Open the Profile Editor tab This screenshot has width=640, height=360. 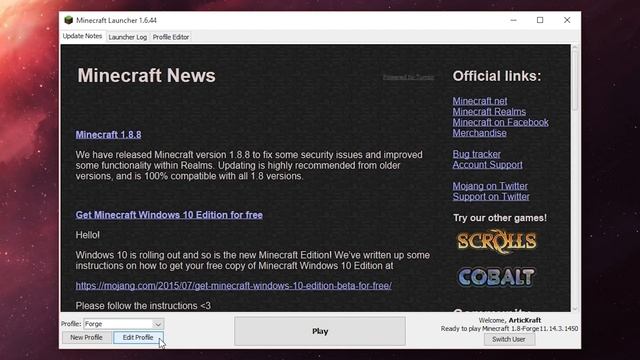pos(171,37)
